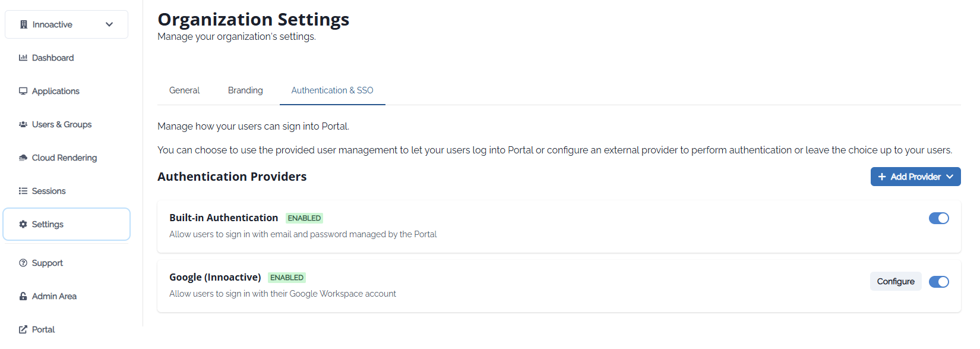The height and width of the screenshot is (349, 980).
Task: Click the Users & Groups people icon
Action: coord(23,124)
